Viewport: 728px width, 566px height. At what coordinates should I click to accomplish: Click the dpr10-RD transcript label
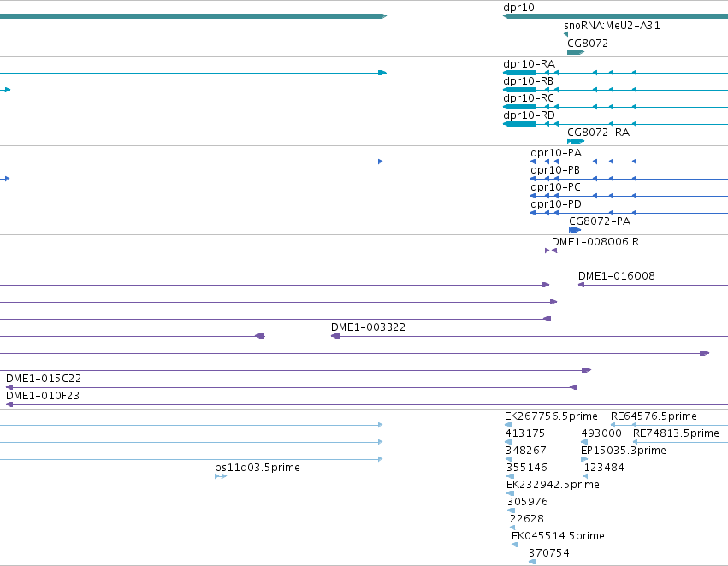point(529,115)
